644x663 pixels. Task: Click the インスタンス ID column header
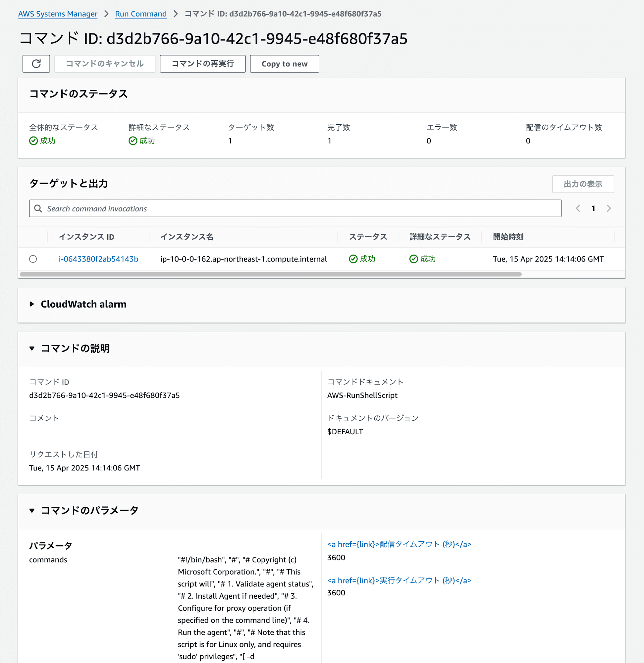pos(86,237)
